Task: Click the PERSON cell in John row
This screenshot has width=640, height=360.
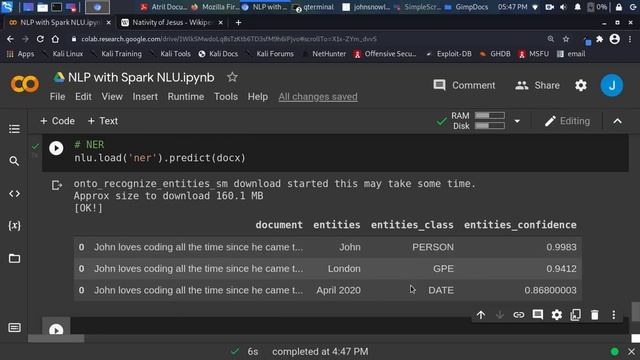Action: [x=433, y=247]
